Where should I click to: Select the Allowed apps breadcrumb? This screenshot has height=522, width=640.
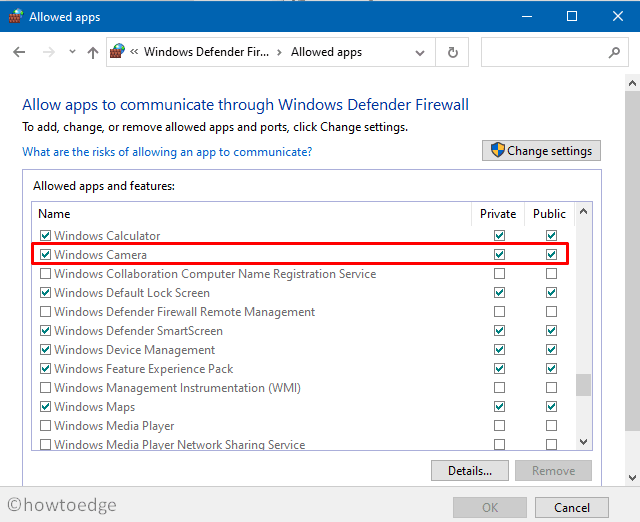tap(326, 52)
